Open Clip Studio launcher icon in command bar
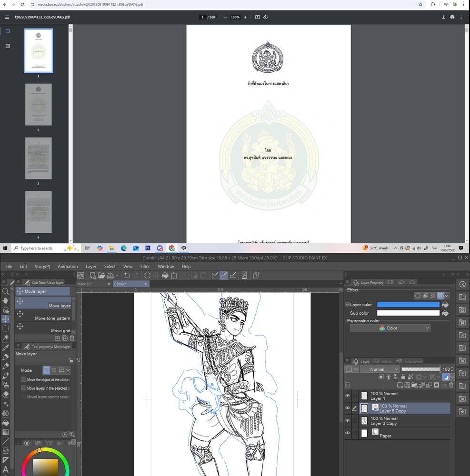Viewport: 470px width, 476px height. pos(81,275)
